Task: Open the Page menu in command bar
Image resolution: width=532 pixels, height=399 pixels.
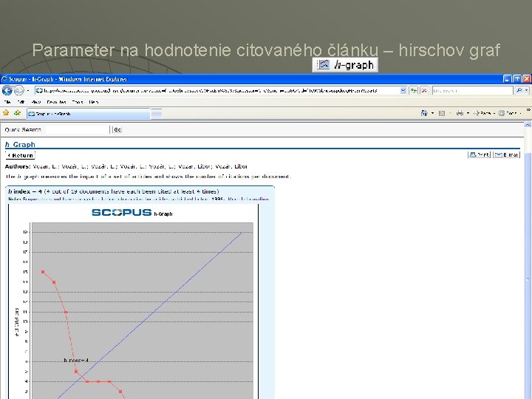Action: tap(484, 113)
